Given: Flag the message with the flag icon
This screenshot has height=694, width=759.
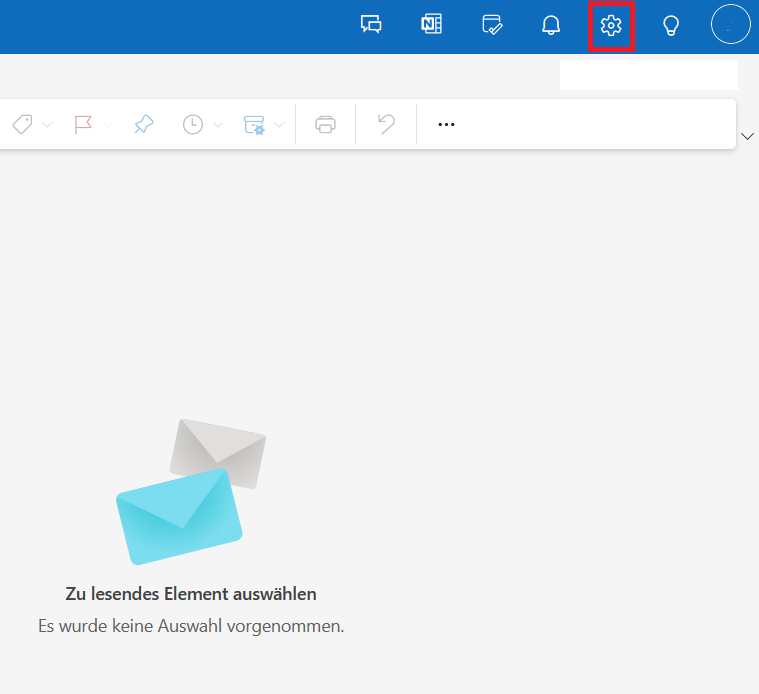Looking at the screenshot, I should (83, 124).
